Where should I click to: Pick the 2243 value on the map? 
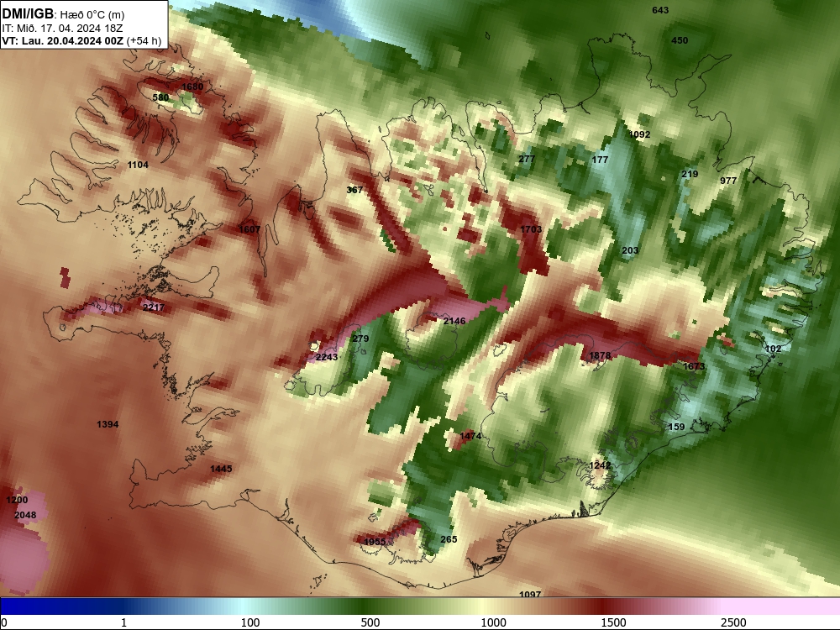click(x=327, y=357)
